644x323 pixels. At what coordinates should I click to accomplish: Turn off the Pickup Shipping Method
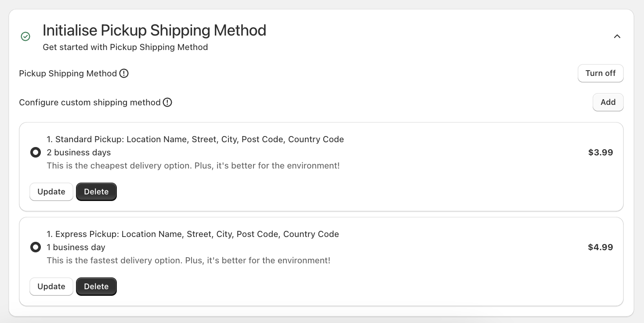click(x=601, y=73)
